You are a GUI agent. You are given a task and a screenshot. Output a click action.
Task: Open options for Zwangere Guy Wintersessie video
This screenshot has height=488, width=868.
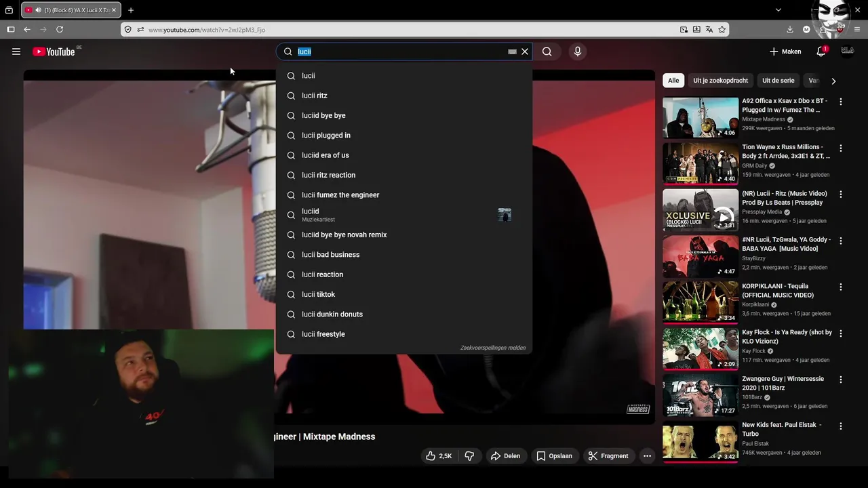841,380
